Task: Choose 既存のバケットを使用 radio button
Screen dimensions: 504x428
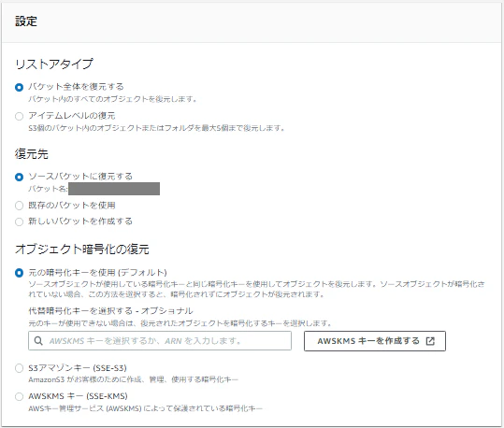Action: click(19, 206)
